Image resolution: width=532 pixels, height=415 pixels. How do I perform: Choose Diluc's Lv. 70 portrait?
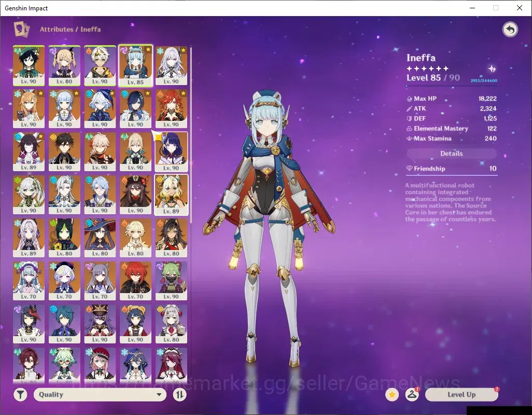click(x=136, y=281)
